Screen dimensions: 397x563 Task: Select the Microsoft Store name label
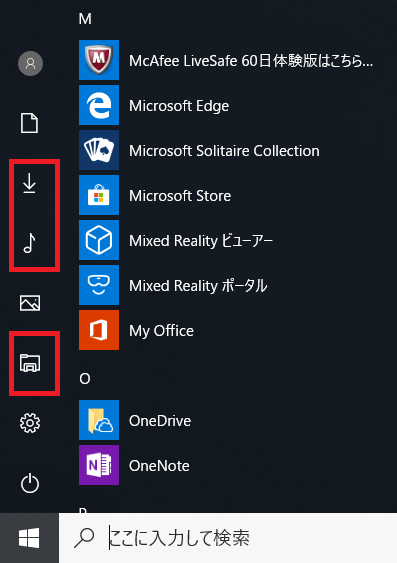pos(180,196)
